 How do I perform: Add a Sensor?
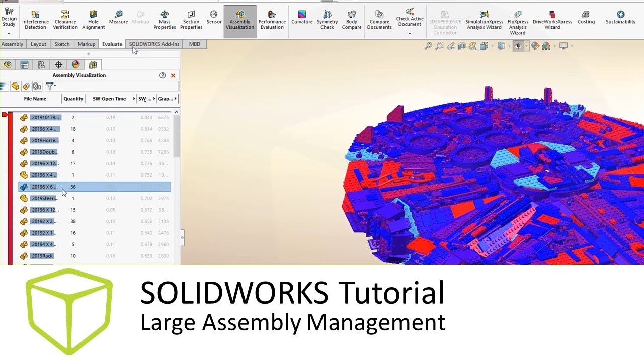pyautogui.click(x=214, y=18)
